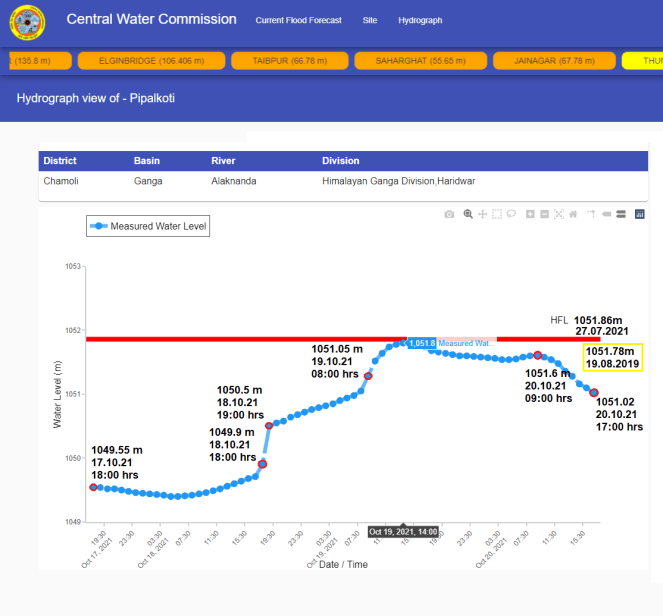Toggle spike lines in chart toolbar
The width and height of the screenshot is (663, 616).
(x=590, y=214)
